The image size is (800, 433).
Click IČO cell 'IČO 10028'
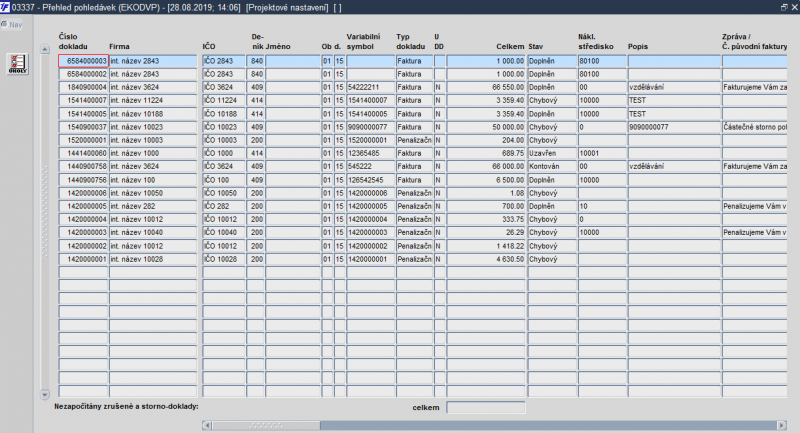[224, 259]
